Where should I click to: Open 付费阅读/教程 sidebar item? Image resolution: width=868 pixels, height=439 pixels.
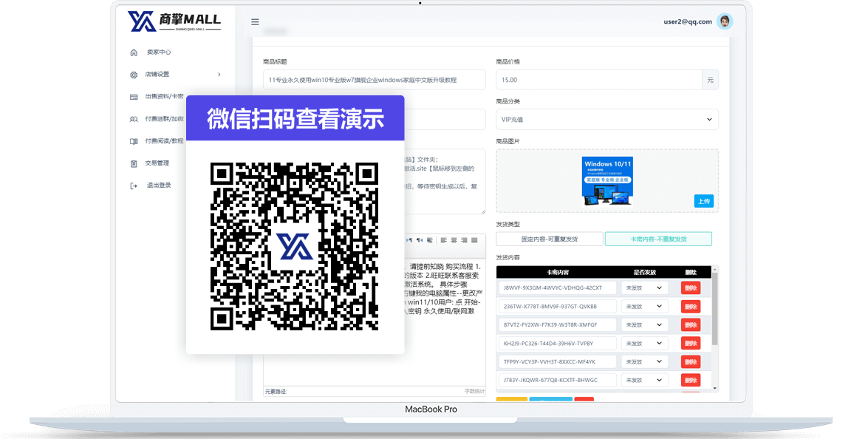[165, 141]
